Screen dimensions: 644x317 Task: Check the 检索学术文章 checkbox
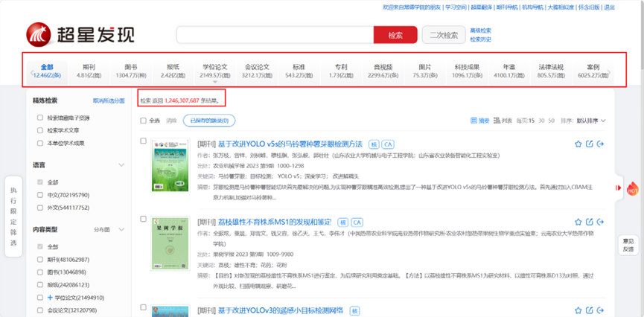coord(40,130)
